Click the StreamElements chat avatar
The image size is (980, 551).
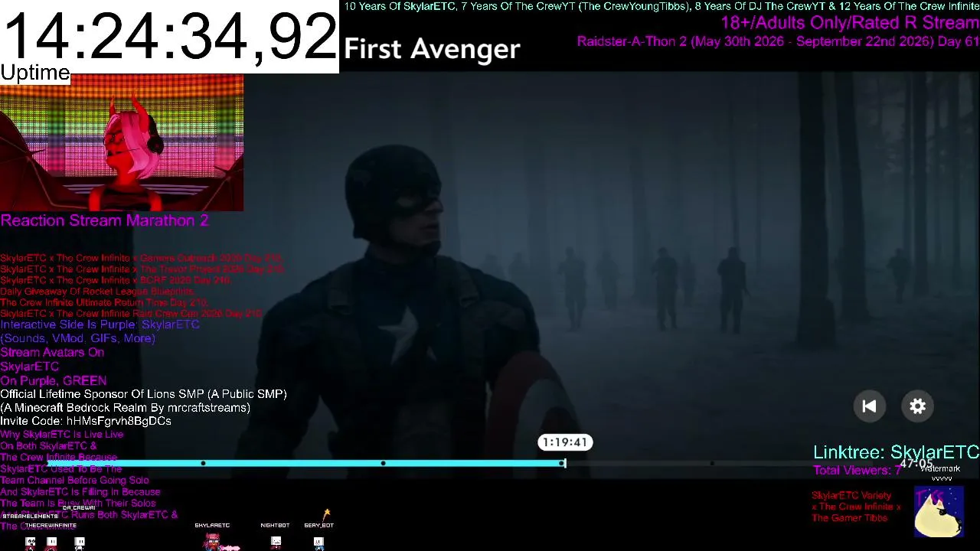[x=31, y=543]
